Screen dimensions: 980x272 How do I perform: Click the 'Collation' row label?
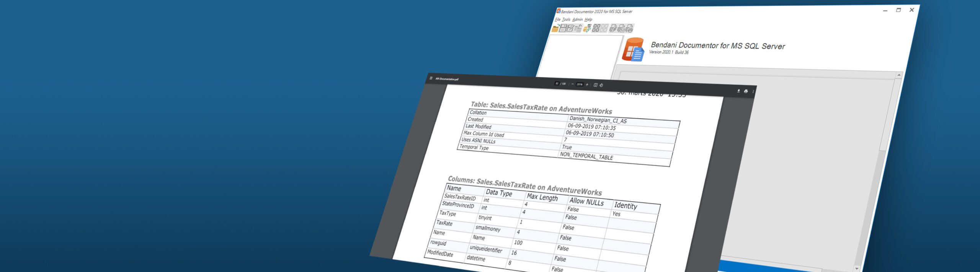(x=478, y=112)
